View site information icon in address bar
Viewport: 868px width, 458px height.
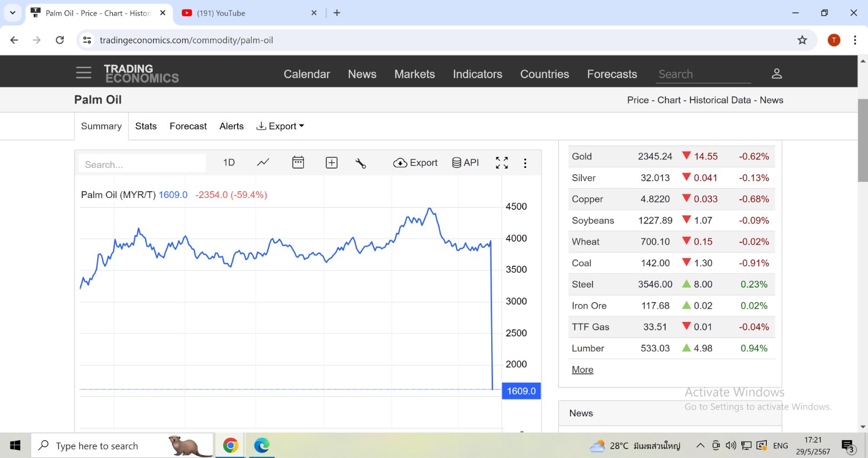coord(87,40)
